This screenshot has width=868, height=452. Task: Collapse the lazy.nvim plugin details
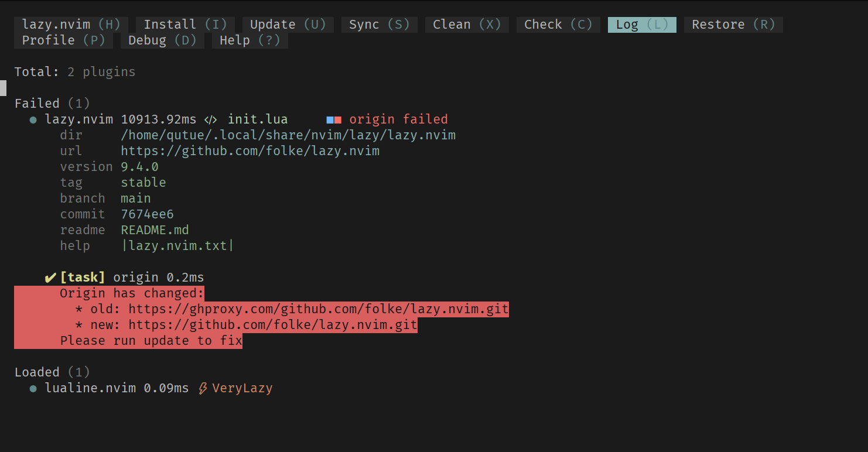[x=78, y=119]
